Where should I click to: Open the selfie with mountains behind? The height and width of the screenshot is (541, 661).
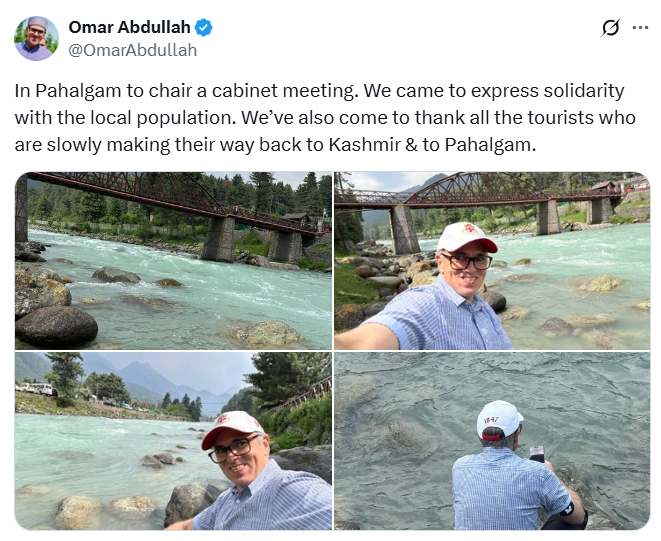[x=173, y=441]
